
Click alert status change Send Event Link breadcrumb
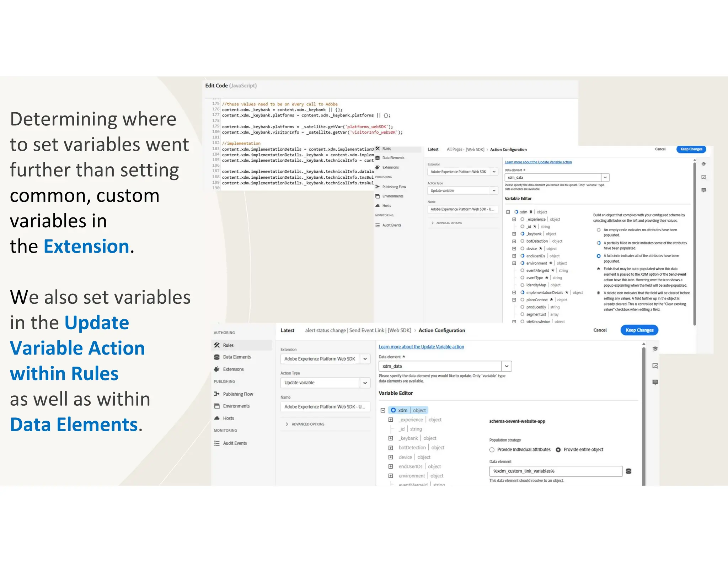[358, 330]
